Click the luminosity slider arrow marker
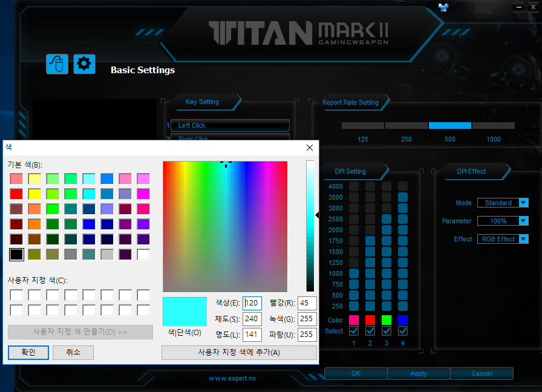The height and width of the screenshot is (392, 542). [x=317, y=215]
